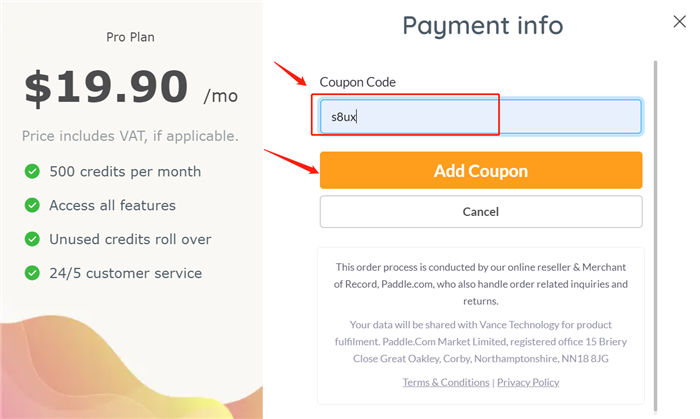Open the Terms & Conditions link
This screenshot has height=419, width=700.
click(446, 382)
